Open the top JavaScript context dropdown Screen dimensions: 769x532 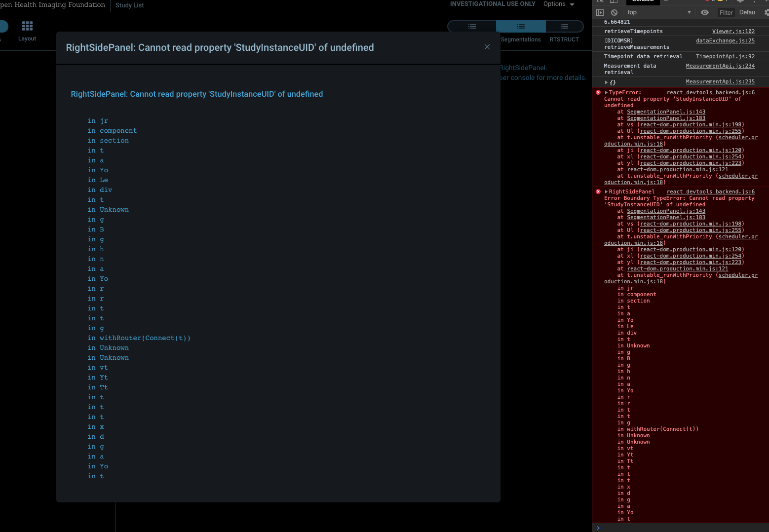[659, 12]
